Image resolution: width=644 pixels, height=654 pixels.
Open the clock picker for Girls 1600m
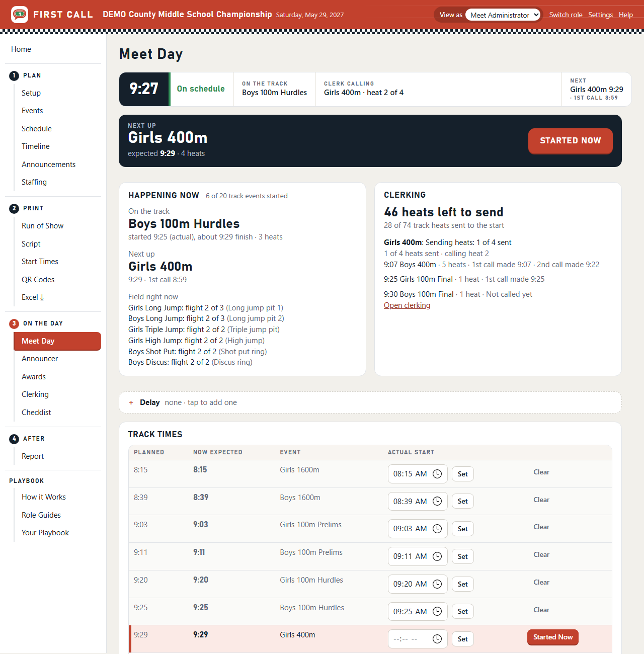tap(437, 474)
